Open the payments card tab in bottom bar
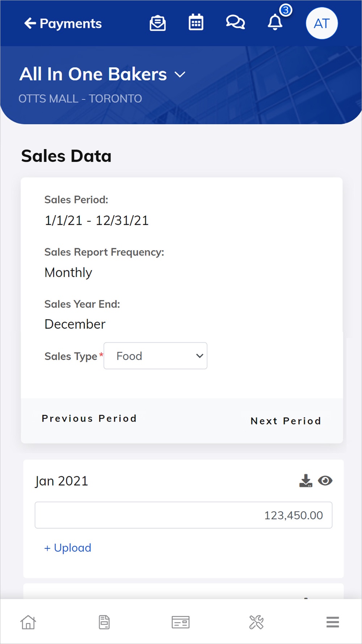The height and width of the screenshot is (644, 362). tap(180, 622)
